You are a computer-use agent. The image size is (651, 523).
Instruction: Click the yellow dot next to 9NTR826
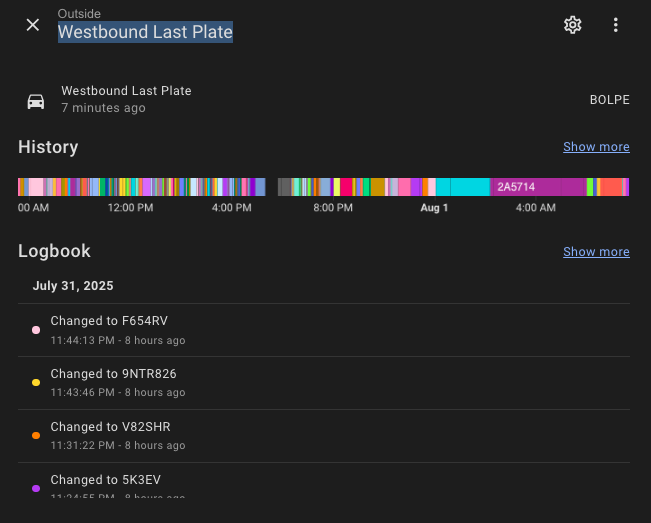click(x=36, y=382)
